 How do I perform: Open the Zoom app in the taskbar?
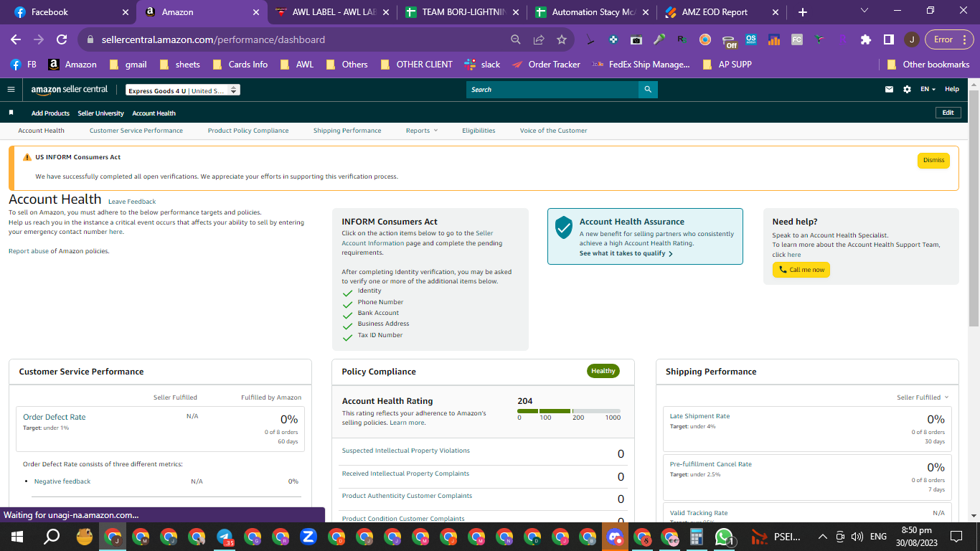308,537
